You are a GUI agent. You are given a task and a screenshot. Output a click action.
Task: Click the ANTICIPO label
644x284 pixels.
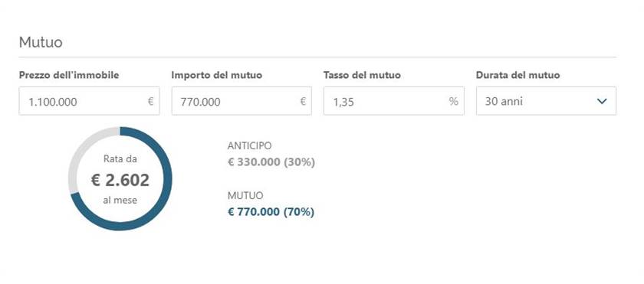(x=249, y=146)
